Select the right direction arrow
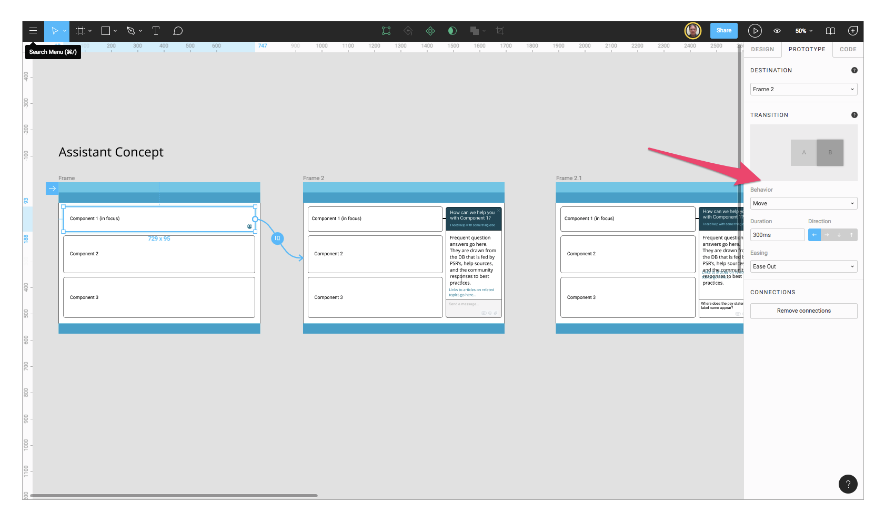 coord(827,235)
